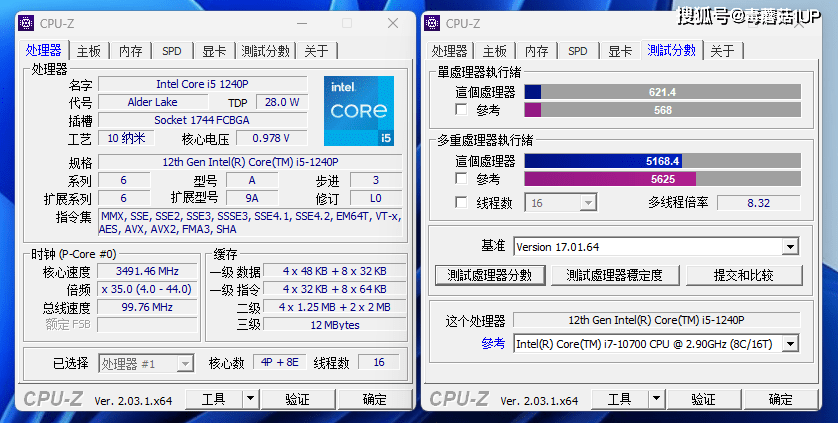Click the 二级 cache value 4 x 1.25 MB + 2 x 2 MB
838x423 pixels.
(x=335, y=307)
